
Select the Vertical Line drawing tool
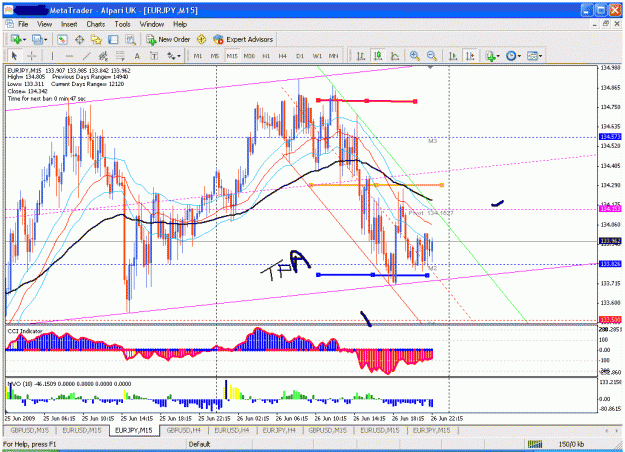[x=52, y=56]
